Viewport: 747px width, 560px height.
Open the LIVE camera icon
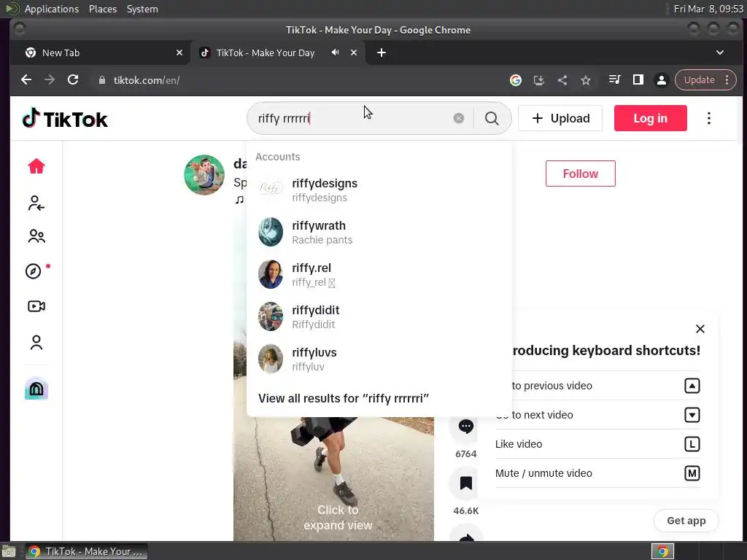(36, 306)
